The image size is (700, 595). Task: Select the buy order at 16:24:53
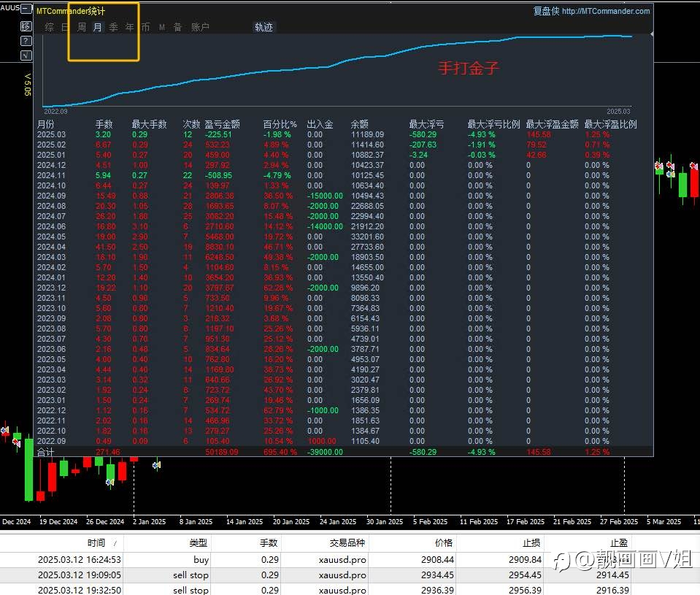350,560
